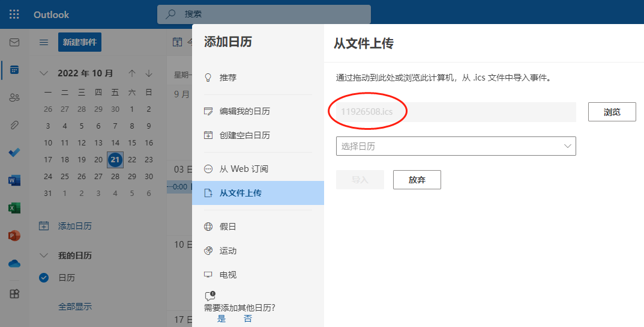Click the 全部显示 link

75,307
